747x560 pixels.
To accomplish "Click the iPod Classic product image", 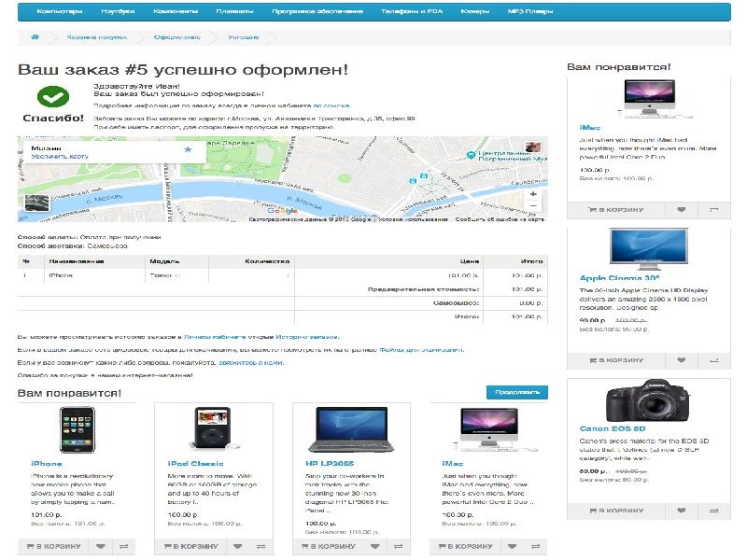I will pyautogui.click(x=214, y=428).
